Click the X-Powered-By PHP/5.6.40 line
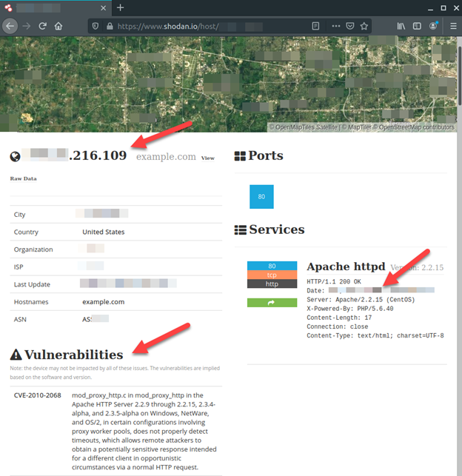Screen dimensions: 462x476 [x=350, y=309]
